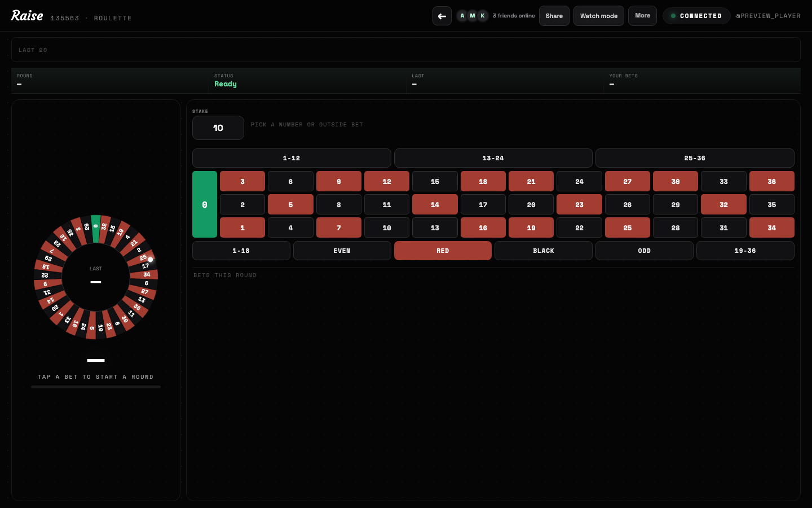Place a bet on number 15
This screenshot has height=508, width=812.
tap(435, 181)
